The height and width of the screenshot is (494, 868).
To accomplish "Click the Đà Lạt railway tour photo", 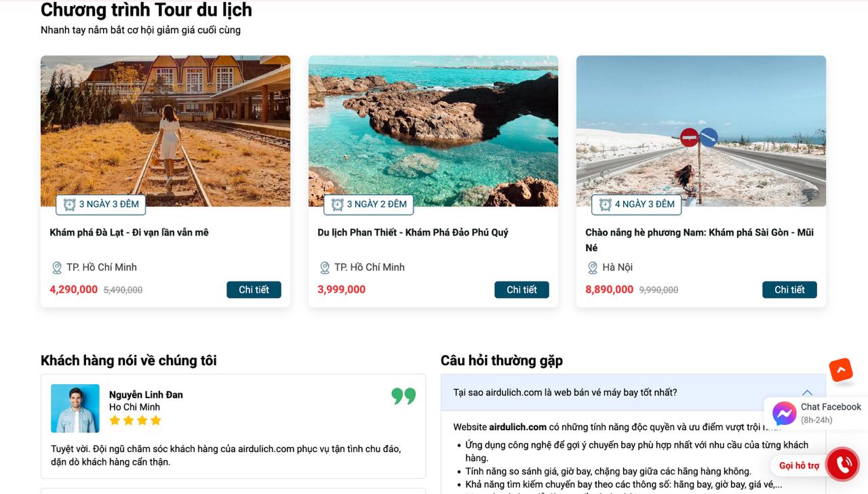I will [165, 122].
